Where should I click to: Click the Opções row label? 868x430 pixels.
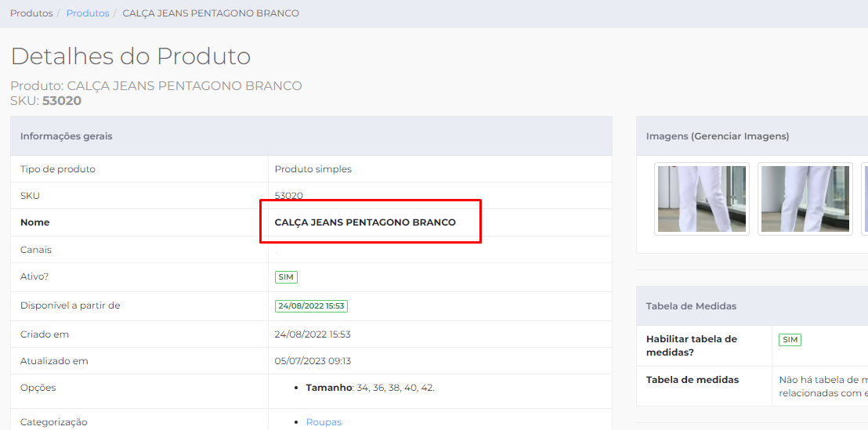(38, 388)
